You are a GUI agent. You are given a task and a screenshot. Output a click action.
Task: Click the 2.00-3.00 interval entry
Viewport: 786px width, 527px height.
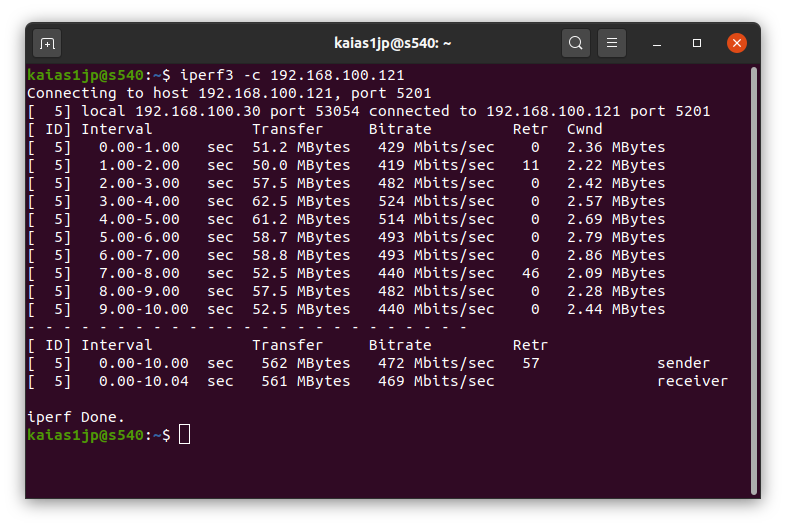[139, 184]
